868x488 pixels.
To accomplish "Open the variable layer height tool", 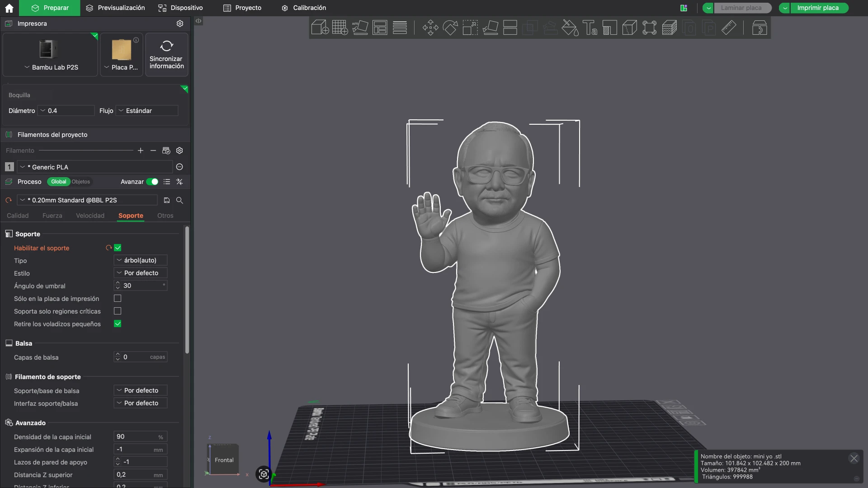I will pos(400,28).
